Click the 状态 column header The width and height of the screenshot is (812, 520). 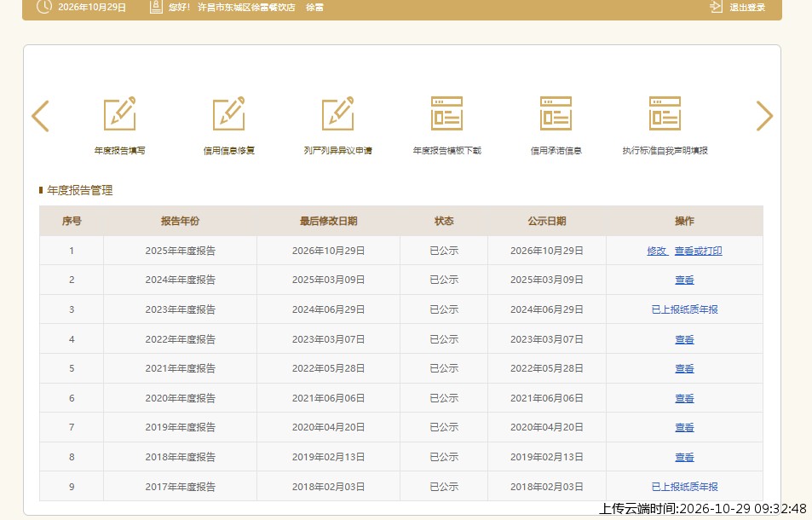(x=444, y=221)
